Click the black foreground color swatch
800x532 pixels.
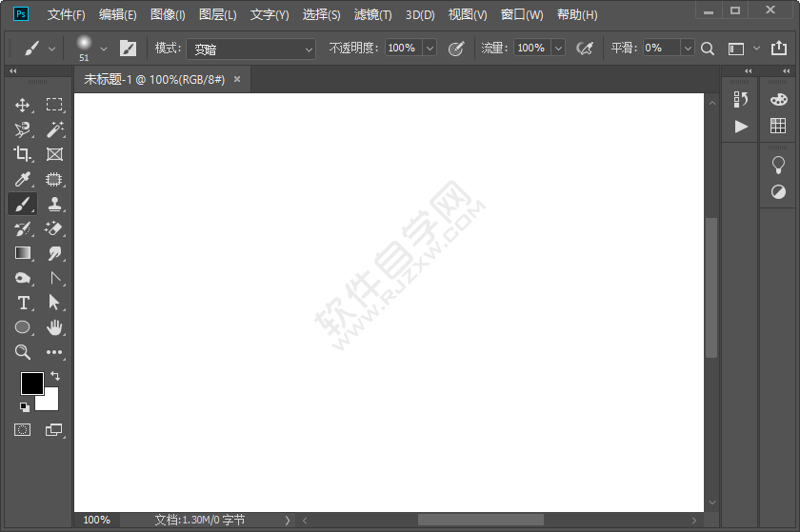(31, 384)
